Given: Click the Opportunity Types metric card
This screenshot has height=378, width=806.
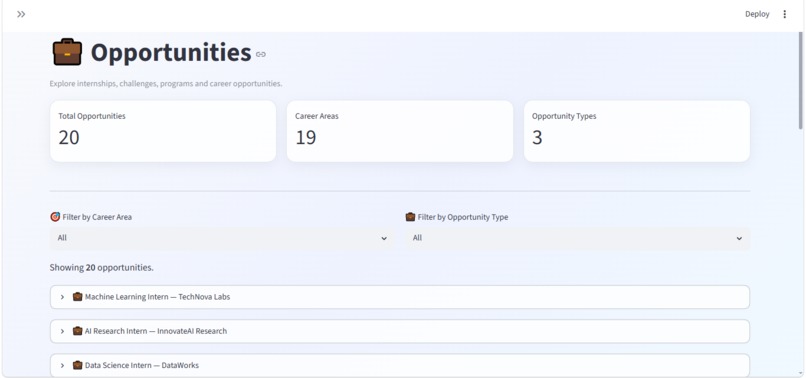Looking at the screenshot, I should (637, 131).
